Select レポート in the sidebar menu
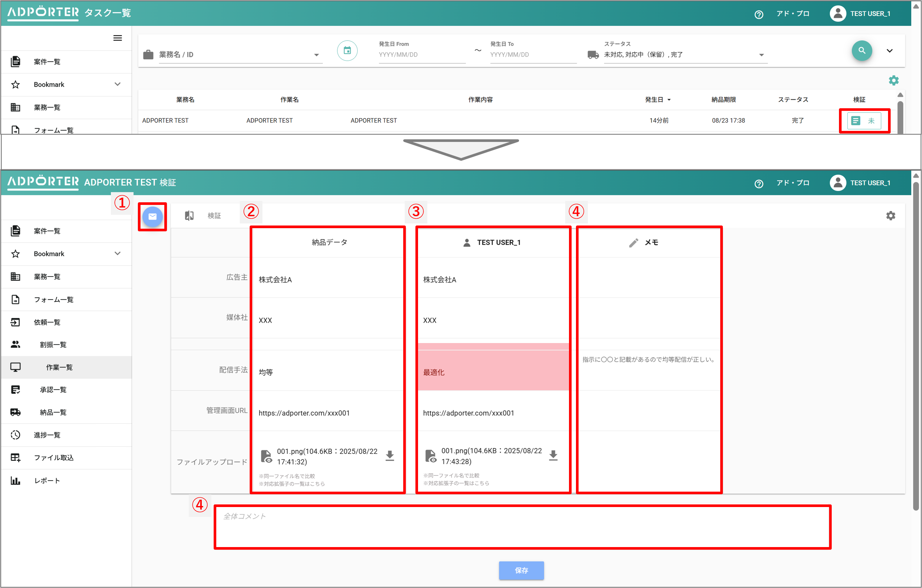Image resolution: width=922 pixels, height=588 pixels. 47,480
